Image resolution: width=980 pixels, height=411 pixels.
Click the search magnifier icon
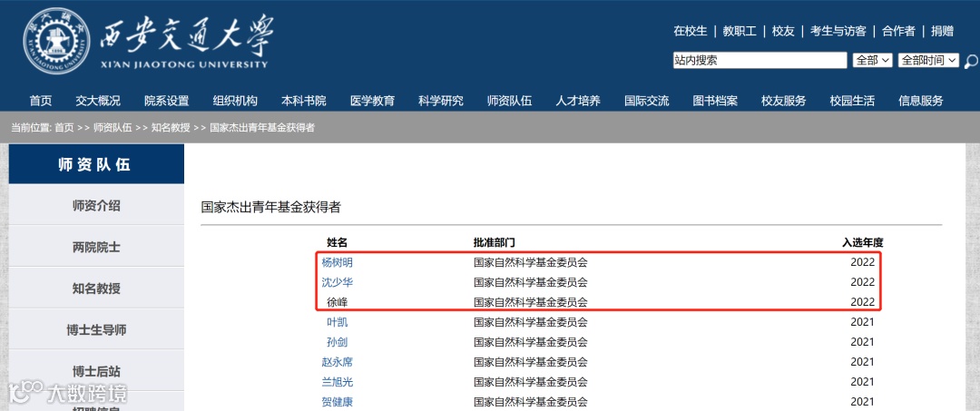(x=971, y=61)
